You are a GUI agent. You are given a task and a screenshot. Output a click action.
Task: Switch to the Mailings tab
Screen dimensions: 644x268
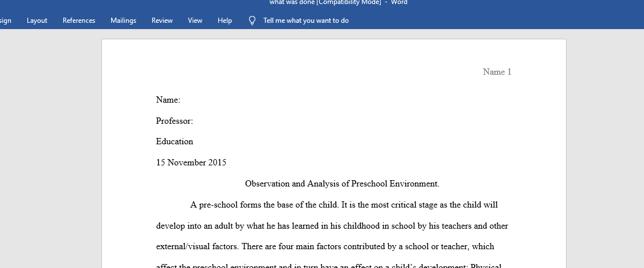tap(123, 21)
